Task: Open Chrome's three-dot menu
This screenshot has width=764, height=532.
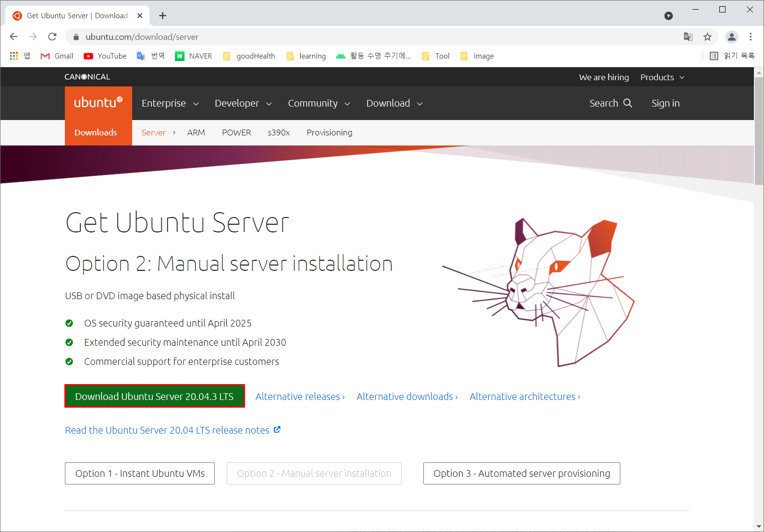Action: tap(751, 37)
